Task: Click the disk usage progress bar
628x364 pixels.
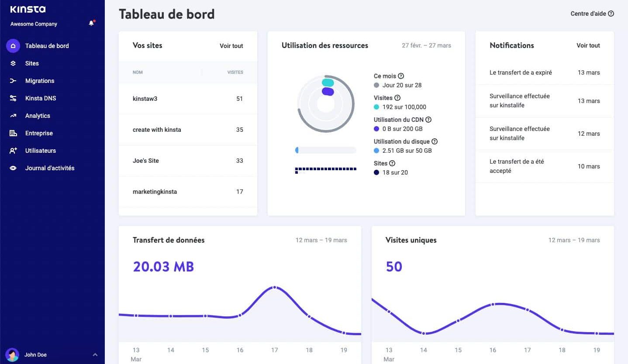Action: [x=325, y=150]
